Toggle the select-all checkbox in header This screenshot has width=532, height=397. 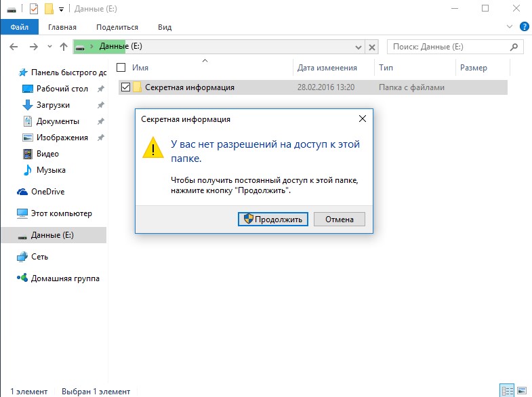[121, 68]
